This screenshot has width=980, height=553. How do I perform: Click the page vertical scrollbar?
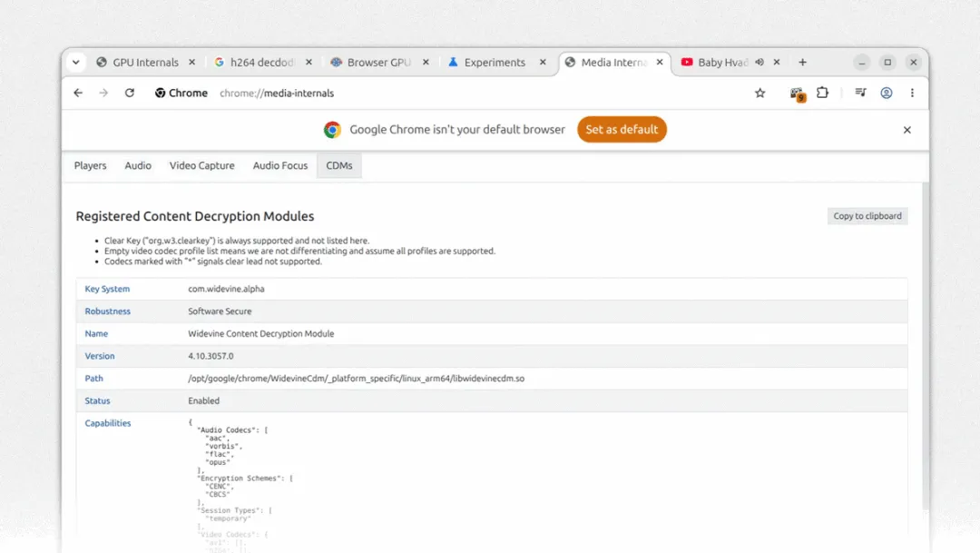pyautogui.click(x=925, y=347)
